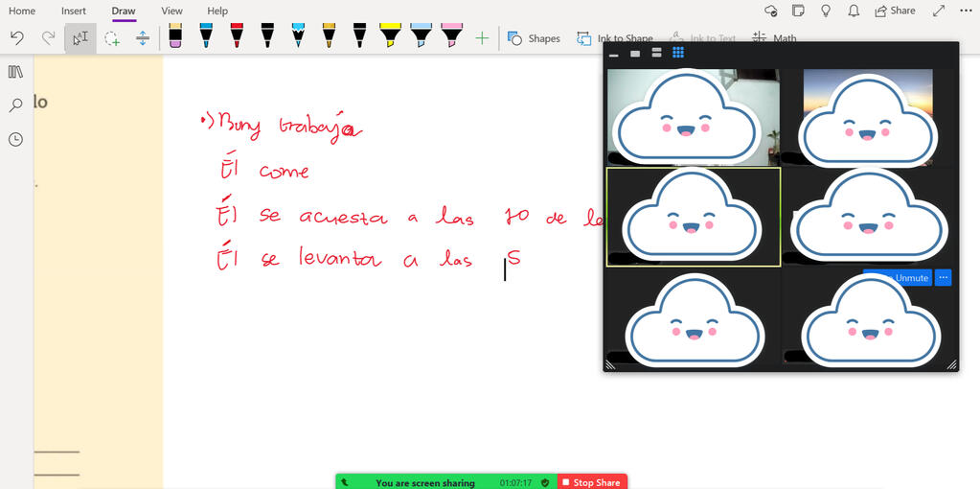Pick the red pen

(x=237, y=36)
